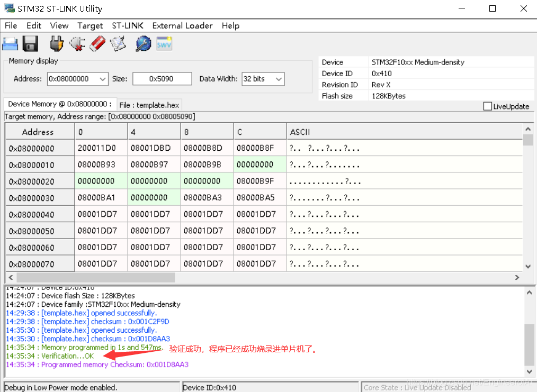Disconnect from target toolbar icon

coord(77,44)
